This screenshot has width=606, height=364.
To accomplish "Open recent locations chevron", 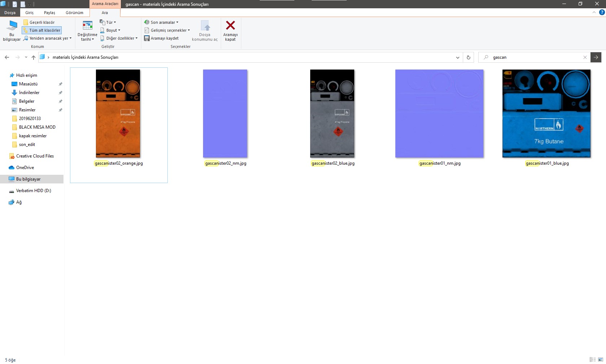I will click(26, 57).
